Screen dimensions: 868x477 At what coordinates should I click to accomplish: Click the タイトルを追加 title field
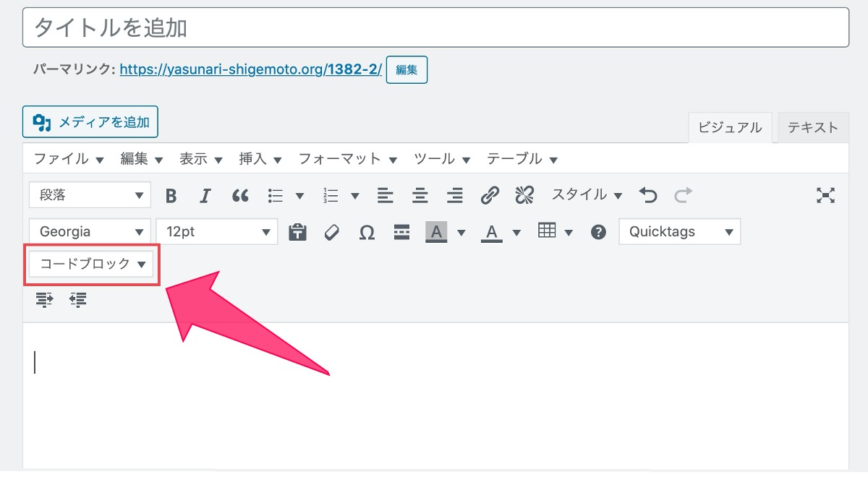[x=435, y=27]
